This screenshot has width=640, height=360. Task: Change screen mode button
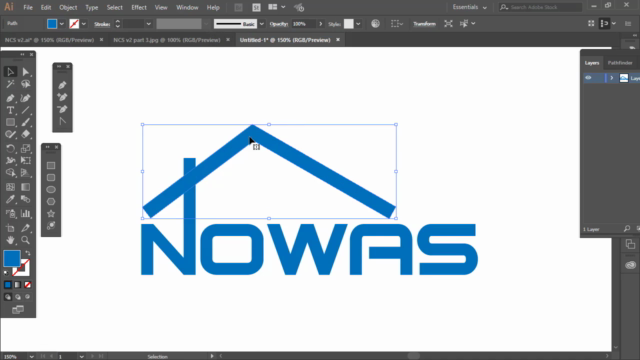point(18,310)
